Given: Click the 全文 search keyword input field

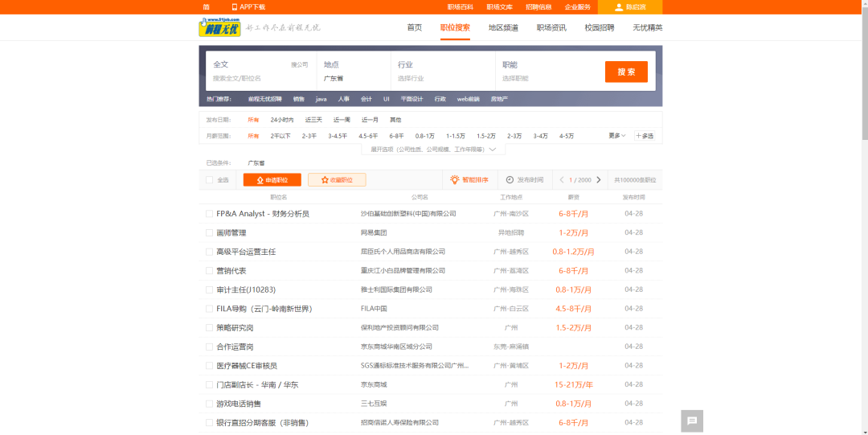Looking at the screenshot, I should pyautogui.click(x=249, y=79).
